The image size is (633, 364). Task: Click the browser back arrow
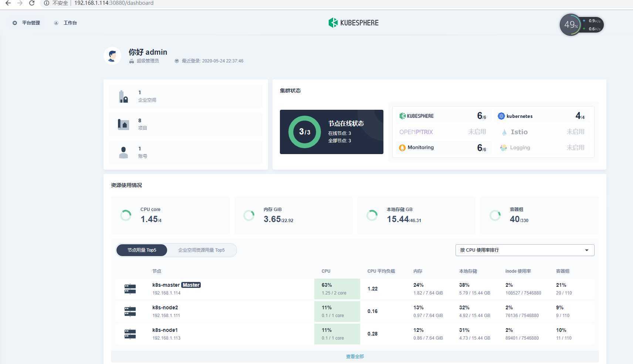click(8, 3)
